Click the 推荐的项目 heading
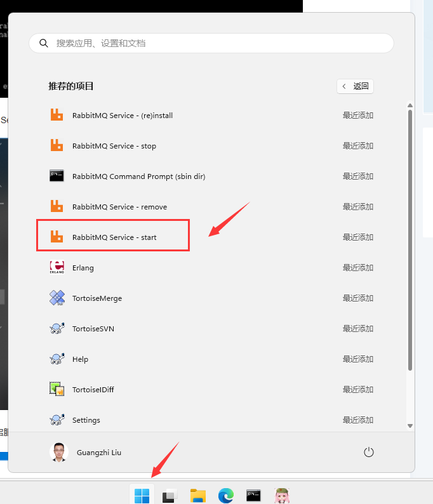This screenshot has height=504, width=433. 70,86
